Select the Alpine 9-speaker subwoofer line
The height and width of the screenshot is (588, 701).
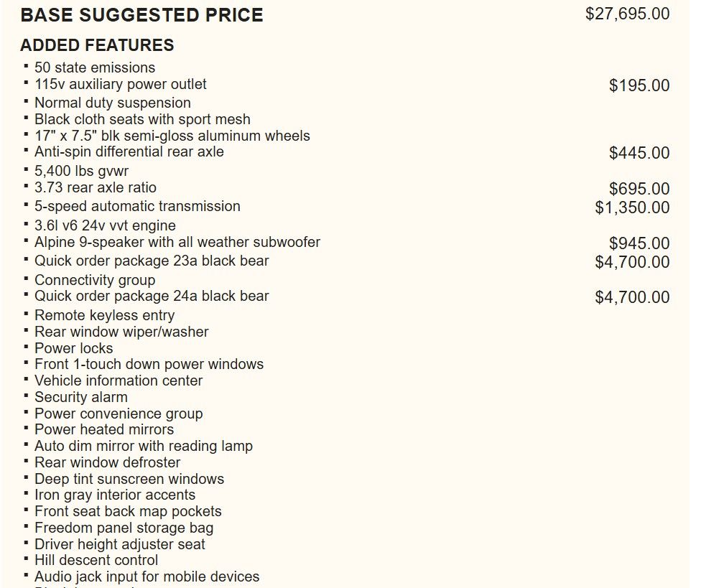coord(177,242)
